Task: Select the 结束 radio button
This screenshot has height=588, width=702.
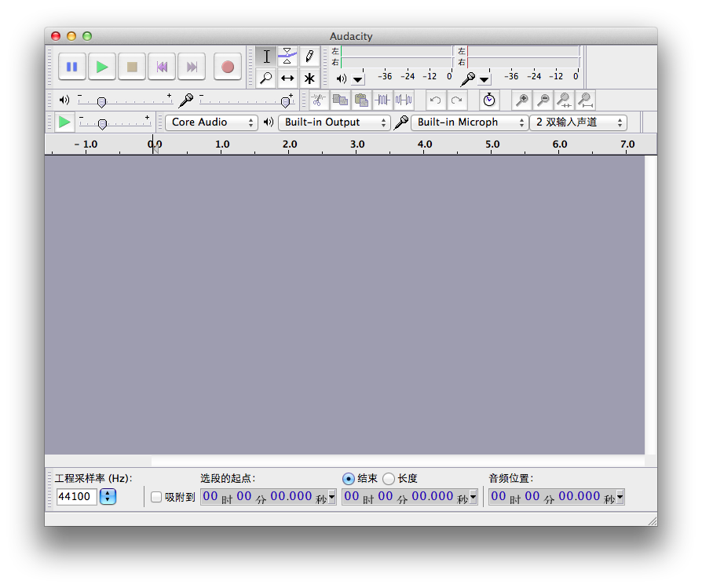Action: (x=349, y=479)
